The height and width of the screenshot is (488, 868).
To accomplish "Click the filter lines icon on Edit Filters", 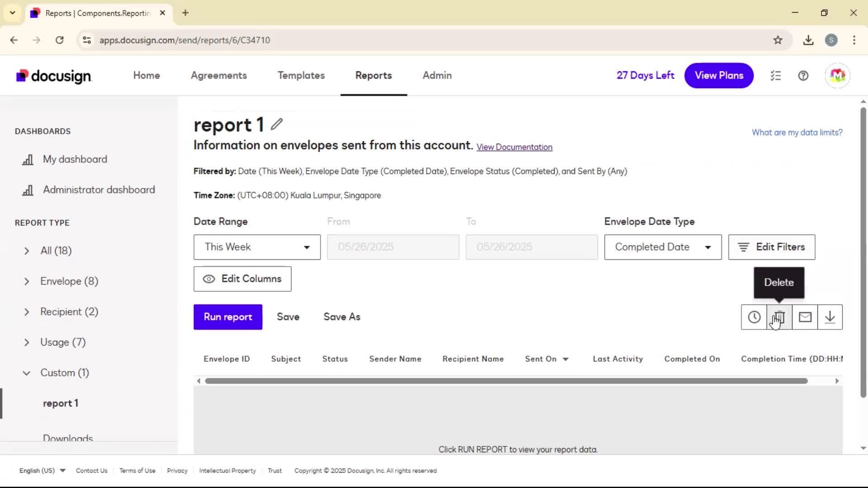I will [743, 247].
